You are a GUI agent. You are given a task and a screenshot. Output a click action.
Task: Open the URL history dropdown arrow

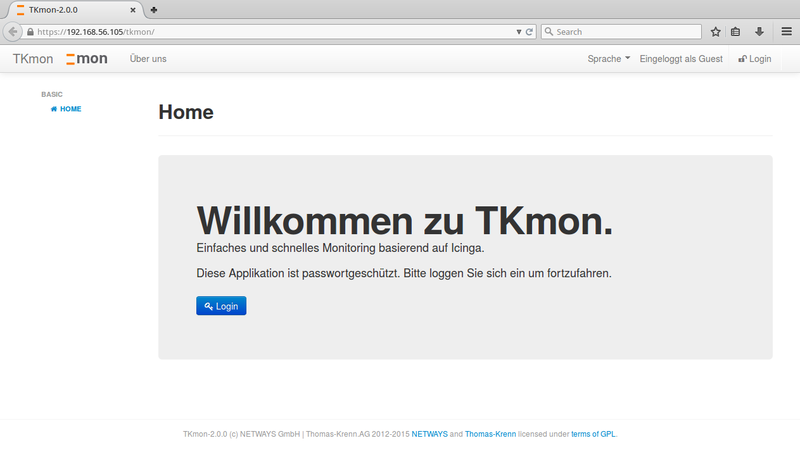(x=518, y=32)
